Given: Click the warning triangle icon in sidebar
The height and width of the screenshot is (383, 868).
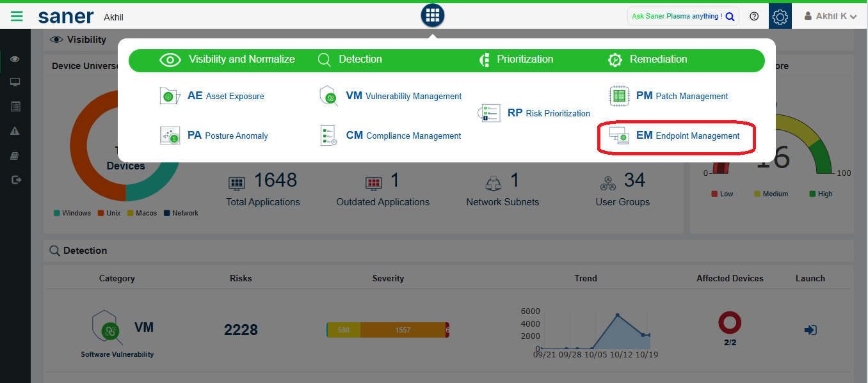Looking at the screenshot, I should (15, 131).
